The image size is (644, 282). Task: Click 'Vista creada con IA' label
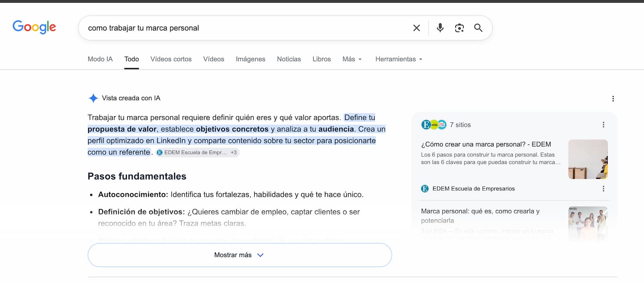pyautogui.click(x=131, y=98)
